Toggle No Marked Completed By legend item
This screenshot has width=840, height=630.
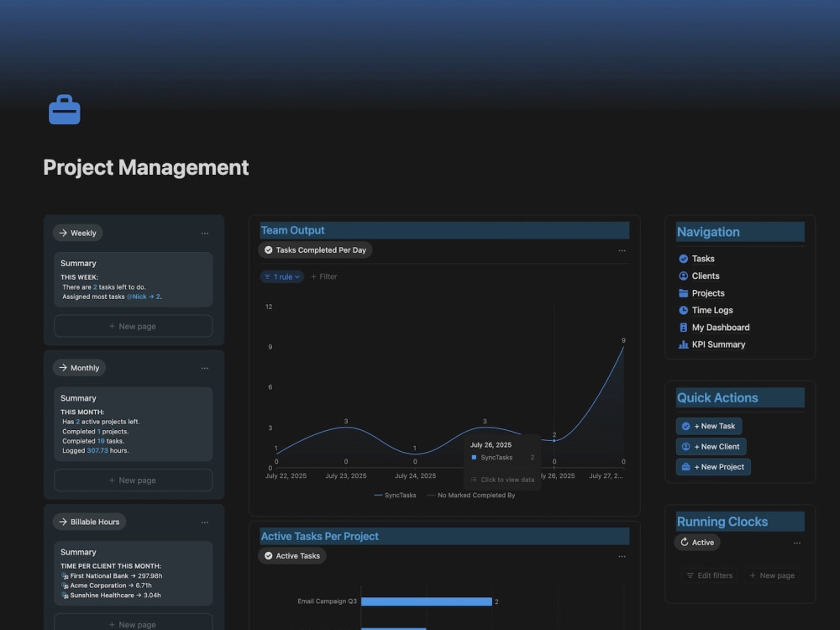(x=471, y=496)
